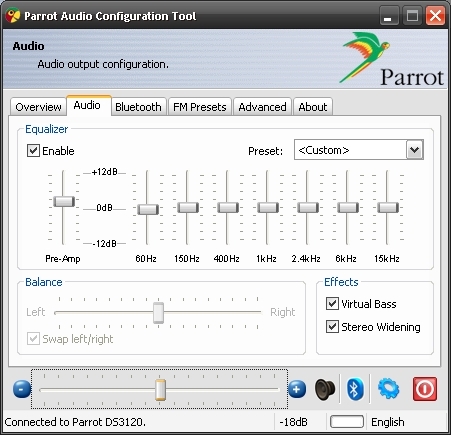Click the blue minus volume down icon
The image size is (451, 435).
pos(22,389)
